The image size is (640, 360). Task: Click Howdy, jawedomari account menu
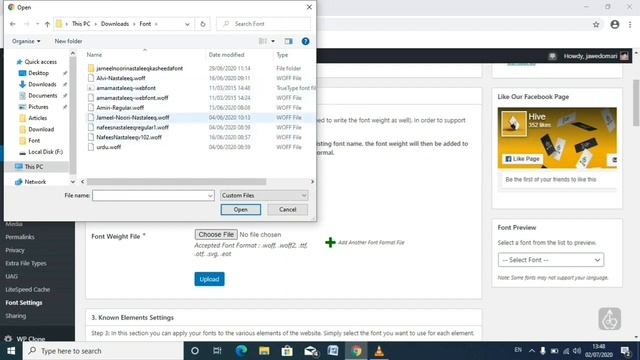click(596, 56)
